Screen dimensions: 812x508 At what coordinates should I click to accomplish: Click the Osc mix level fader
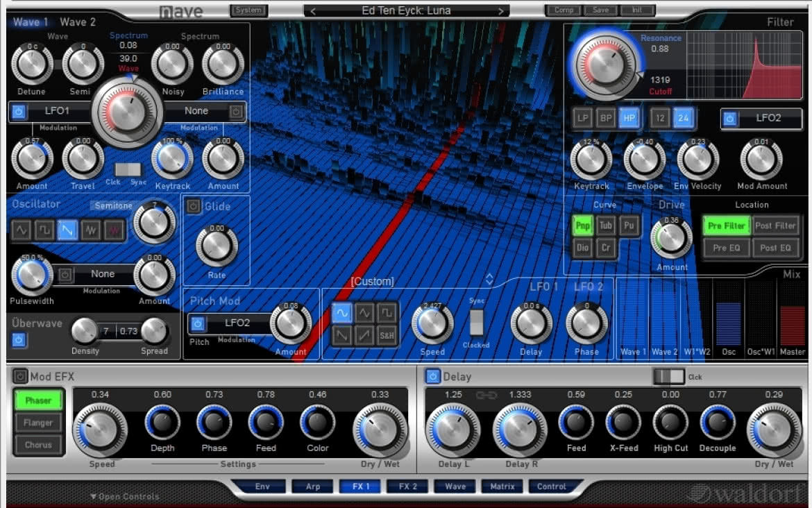click(x=729, y=312)
